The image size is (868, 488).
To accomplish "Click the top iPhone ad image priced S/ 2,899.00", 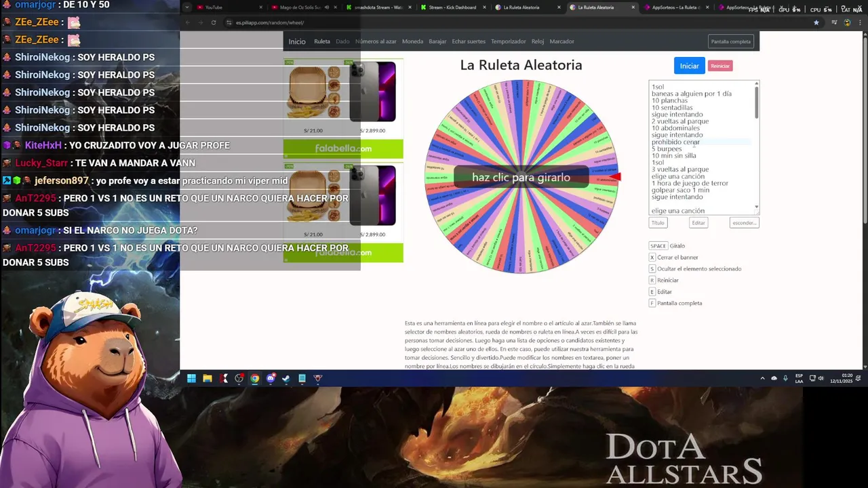I will pyautogui.click(x=373, y=91).
